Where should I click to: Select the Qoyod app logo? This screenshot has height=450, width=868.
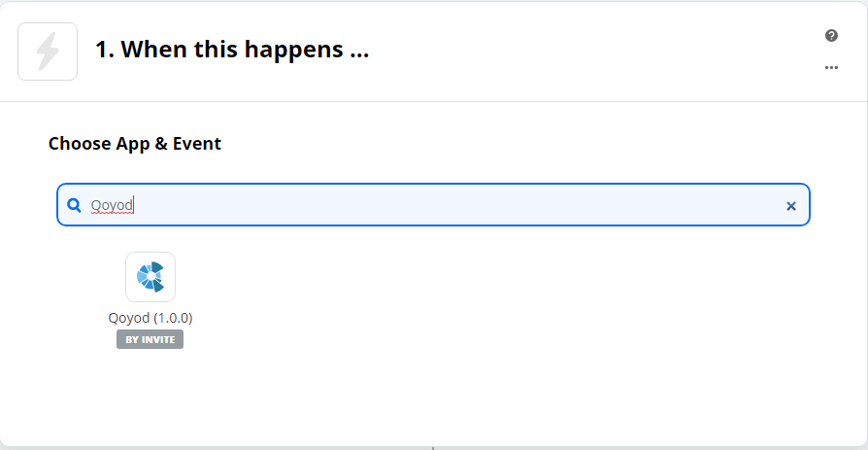[150, 277]
